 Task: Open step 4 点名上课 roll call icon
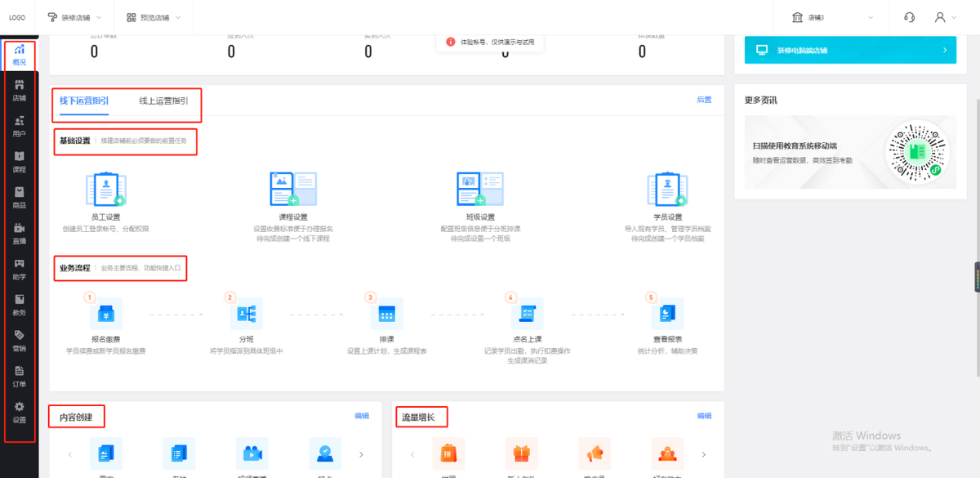pos(527,315)
